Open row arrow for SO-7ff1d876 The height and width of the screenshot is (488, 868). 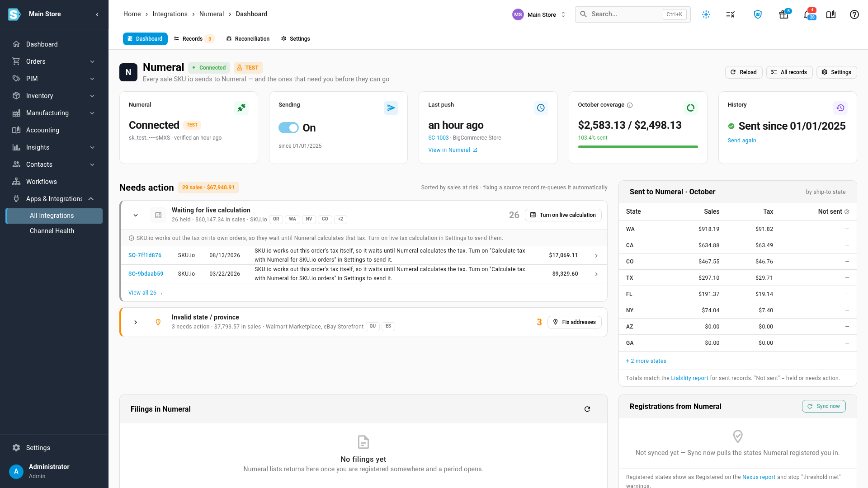[596, 256]
